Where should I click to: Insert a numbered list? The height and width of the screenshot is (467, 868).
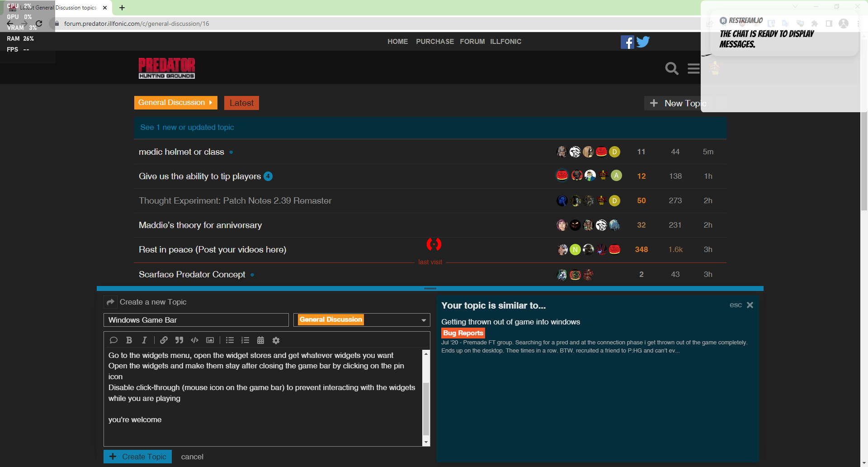tap(245, 340)
